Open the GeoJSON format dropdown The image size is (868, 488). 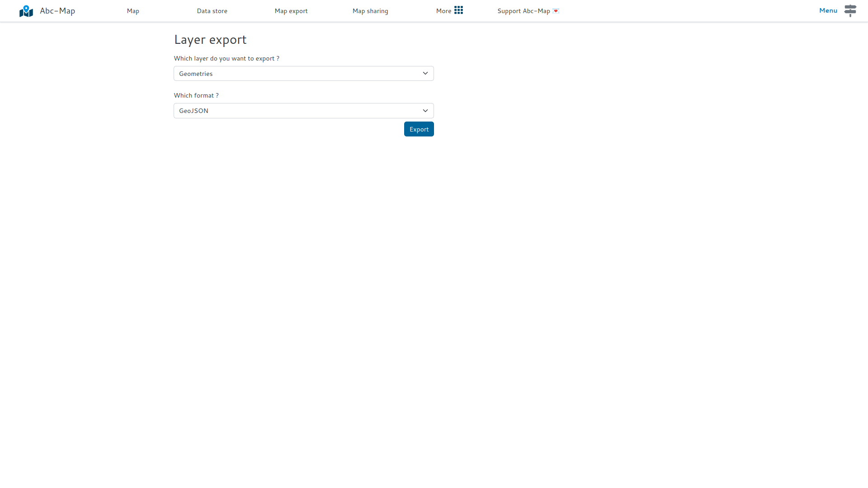[303, 110]
